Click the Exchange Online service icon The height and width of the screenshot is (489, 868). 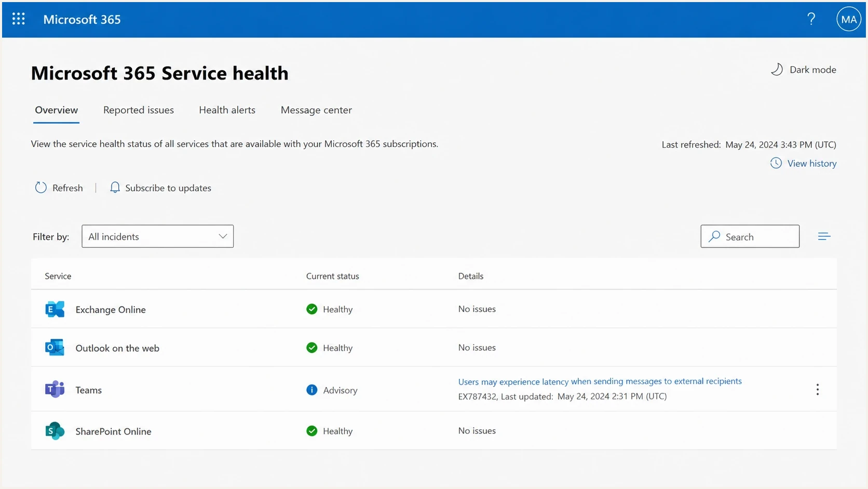(x=55, y=309)
